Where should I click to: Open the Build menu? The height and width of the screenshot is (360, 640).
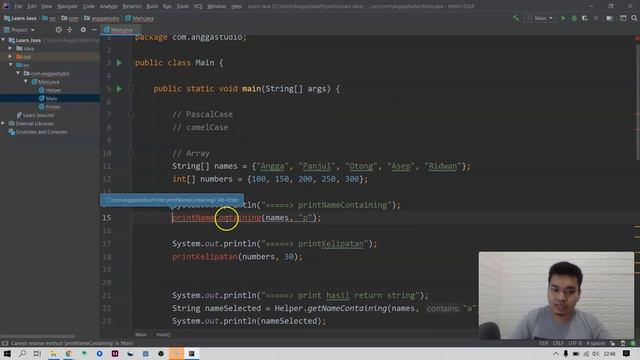(152, 6)
